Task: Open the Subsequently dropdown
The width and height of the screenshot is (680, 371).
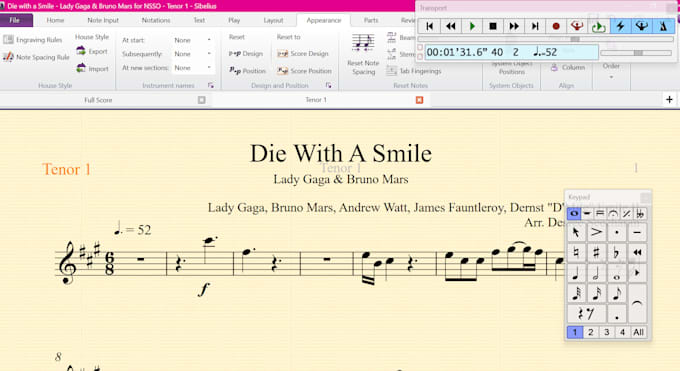Action: pos(193,54)
